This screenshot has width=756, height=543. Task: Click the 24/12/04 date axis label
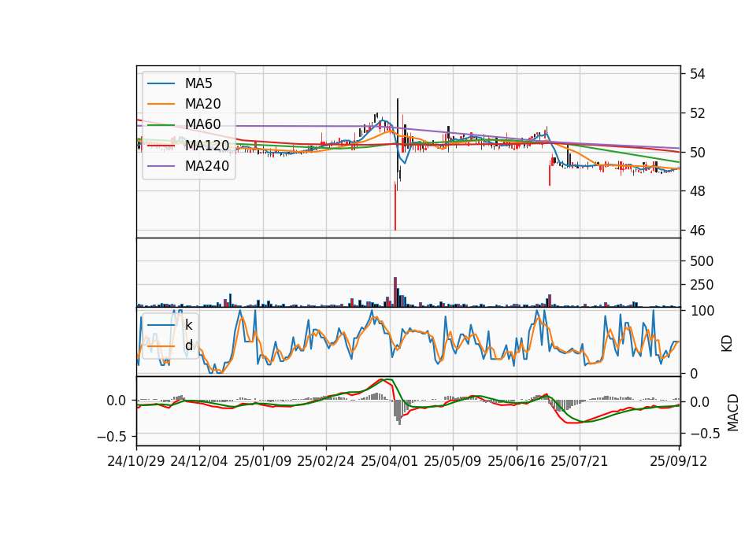pos(199,461)
